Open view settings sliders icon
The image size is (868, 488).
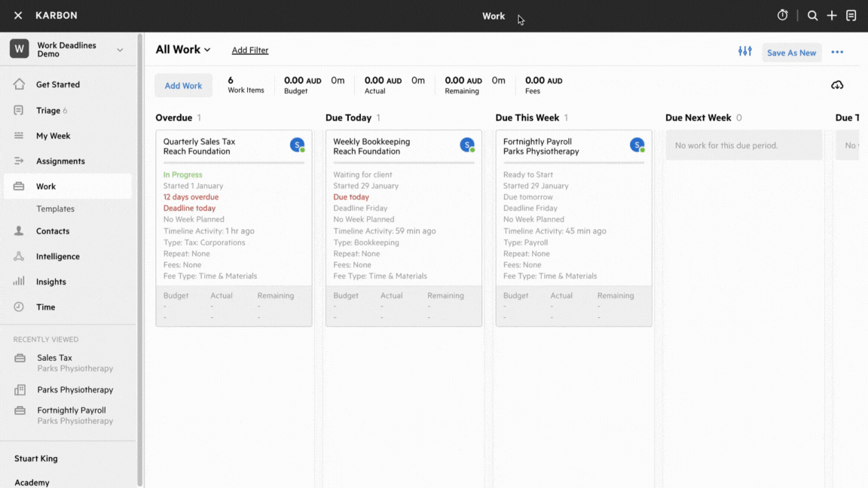744,51
